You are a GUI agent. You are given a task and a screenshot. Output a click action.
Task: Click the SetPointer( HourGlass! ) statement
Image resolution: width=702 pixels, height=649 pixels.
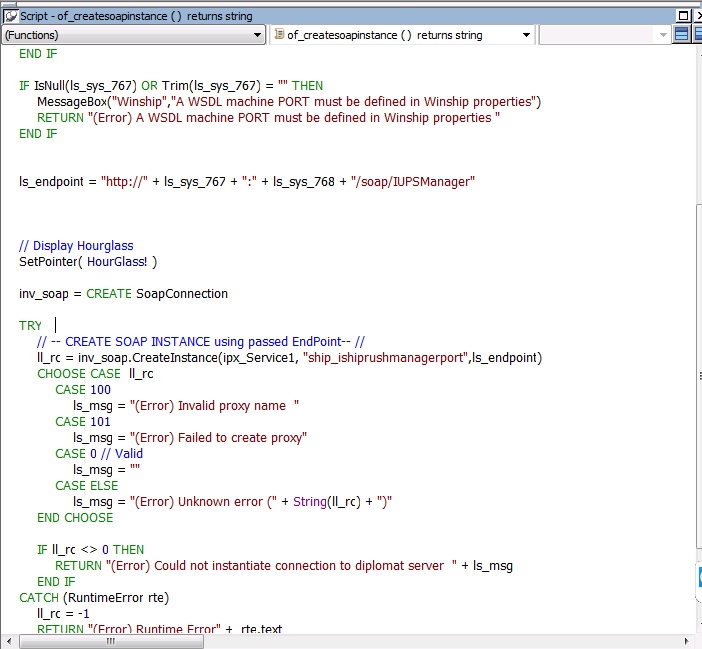[x=88, y=262]
